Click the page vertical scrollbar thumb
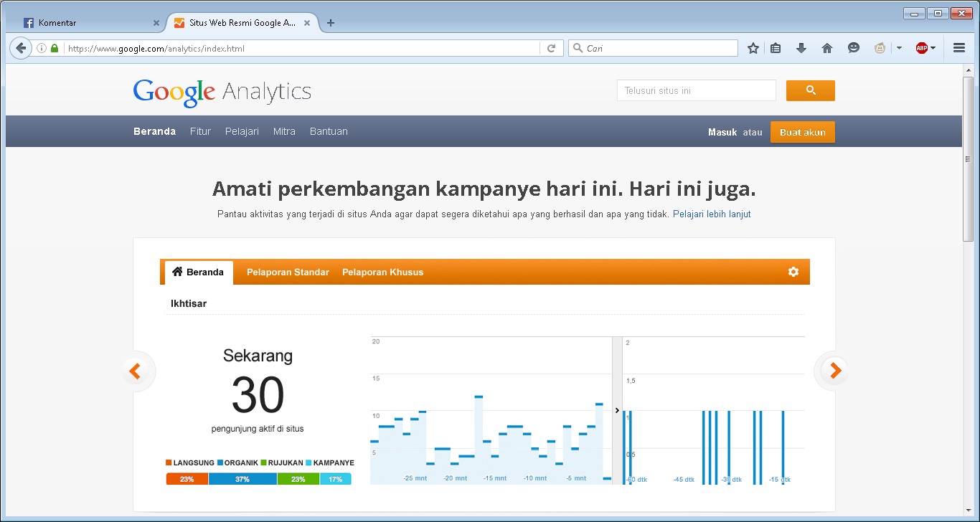Image resolution: width=980 pixels, height=522 pixels. pos(968,158)
